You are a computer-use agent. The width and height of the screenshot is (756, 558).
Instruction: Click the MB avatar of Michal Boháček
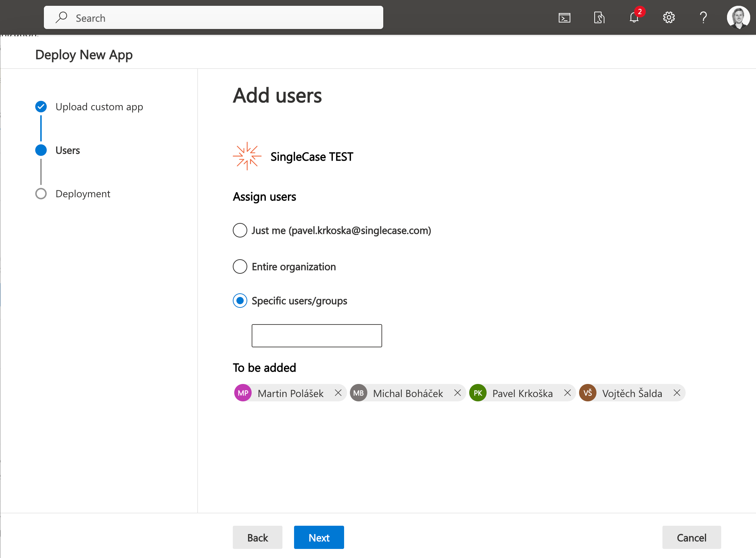(359, 393)
